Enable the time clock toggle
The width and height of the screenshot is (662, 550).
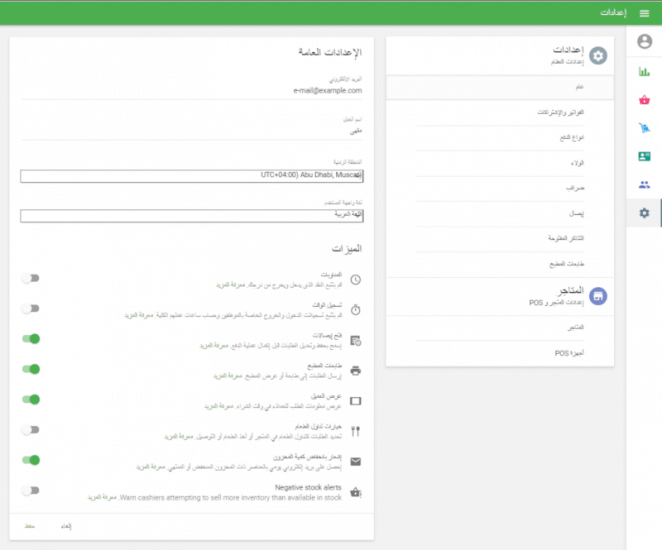(x=31, y=309)
